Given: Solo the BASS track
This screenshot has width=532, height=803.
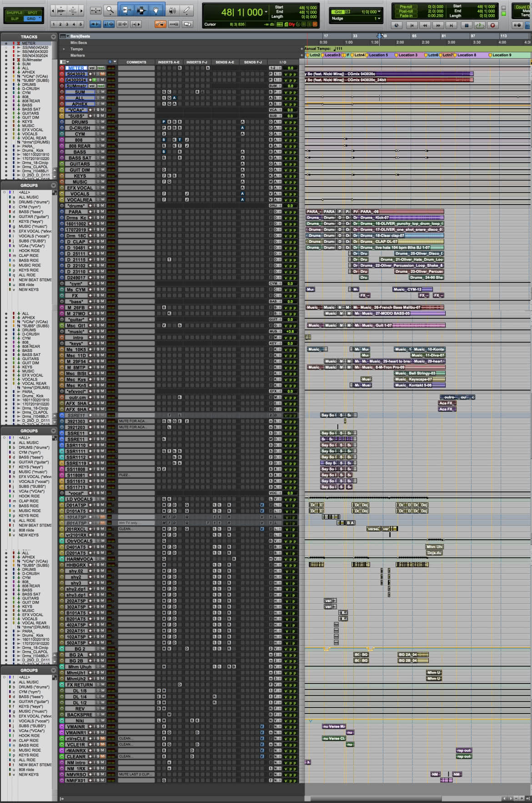Looking at the screenshot, I should pyautogui.click(x=97, y=152).
